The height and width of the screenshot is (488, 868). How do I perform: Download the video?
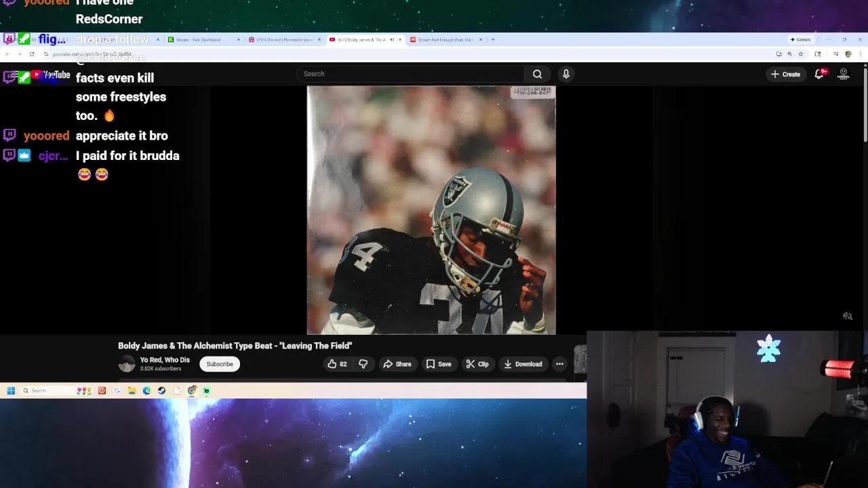[523, 364]
